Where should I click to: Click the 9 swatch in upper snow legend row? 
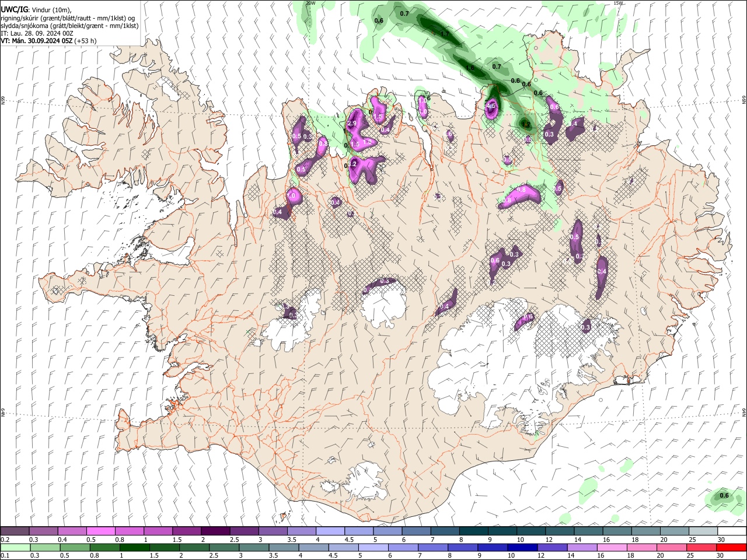click(501, 531)
